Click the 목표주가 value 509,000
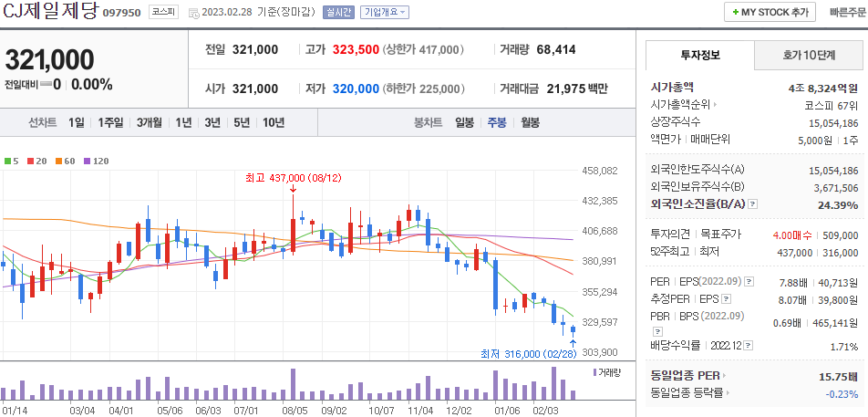This screenshot has height=417, width=868. click(841, 235)
